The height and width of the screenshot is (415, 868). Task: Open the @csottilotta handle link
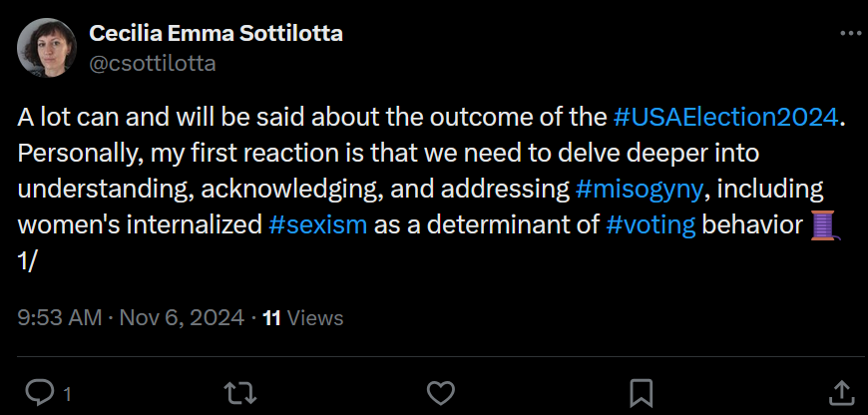(x=153, y=64)
